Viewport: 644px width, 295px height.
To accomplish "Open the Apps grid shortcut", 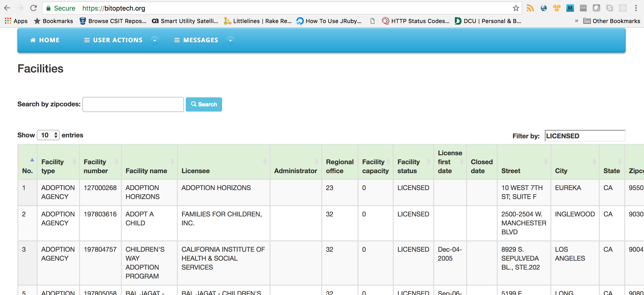I will 16,21.
